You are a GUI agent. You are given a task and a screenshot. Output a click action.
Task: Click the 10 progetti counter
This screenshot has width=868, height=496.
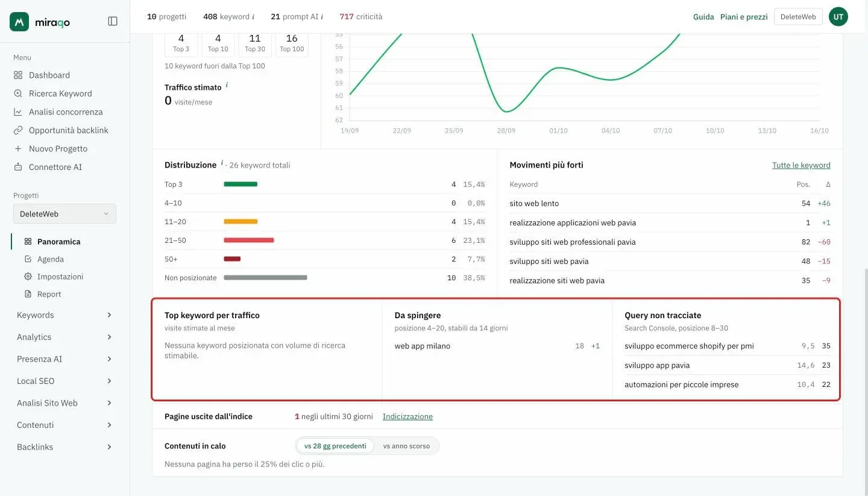(x=166, y=17)
